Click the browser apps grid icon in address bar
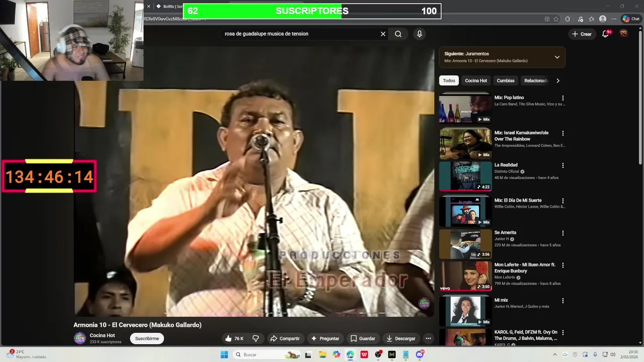Image resolution: width=644 pixels, height=362 pixels. 547,19
